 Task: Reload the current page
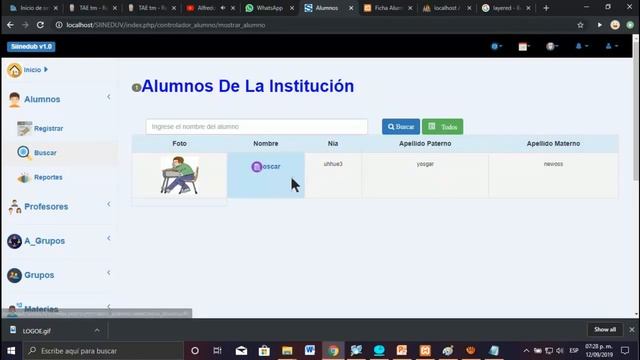pyautogui.click(x=40, y=25)
